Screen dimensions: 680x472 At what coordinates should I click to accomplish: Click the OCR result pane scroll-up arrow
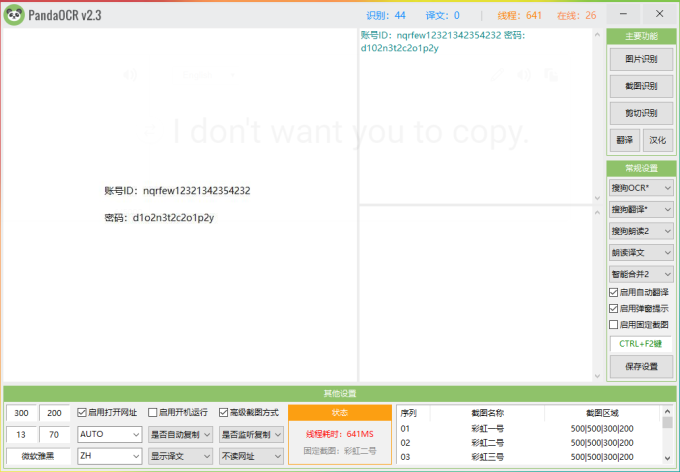(x=597, y=34)
